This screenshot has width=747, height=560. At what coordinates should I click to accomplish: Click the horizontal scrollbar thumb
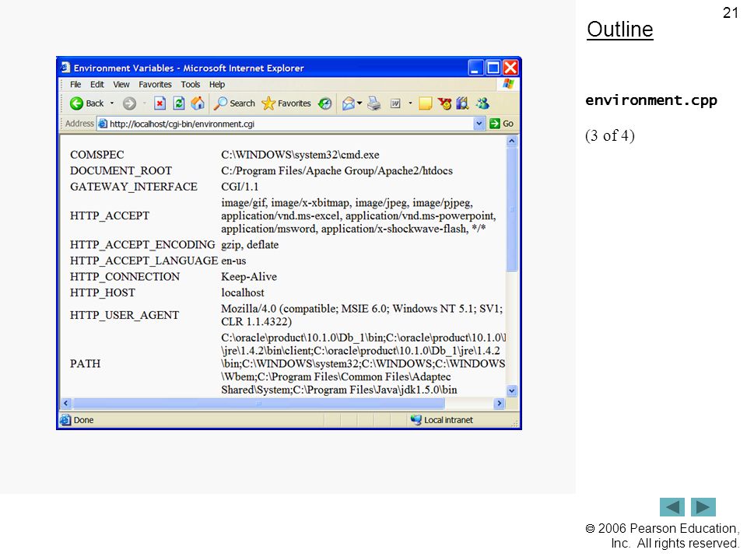tap(258, 404)
